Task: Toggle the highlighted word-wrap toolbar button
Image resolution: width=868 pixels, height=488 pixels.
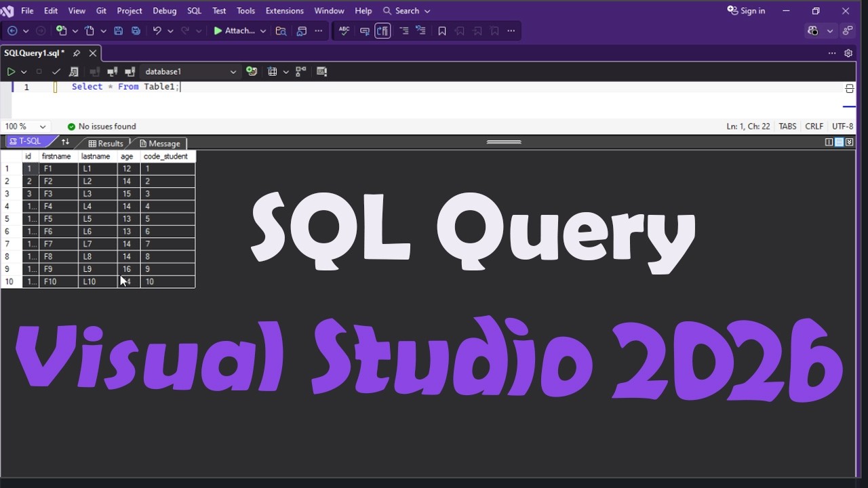Action: pyautogui.click(x=382, y=30)
